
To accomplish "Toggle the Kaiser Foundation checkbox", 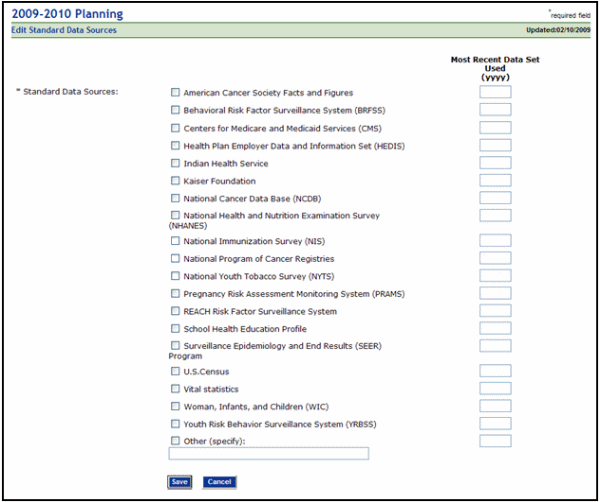I will point(175,181).
